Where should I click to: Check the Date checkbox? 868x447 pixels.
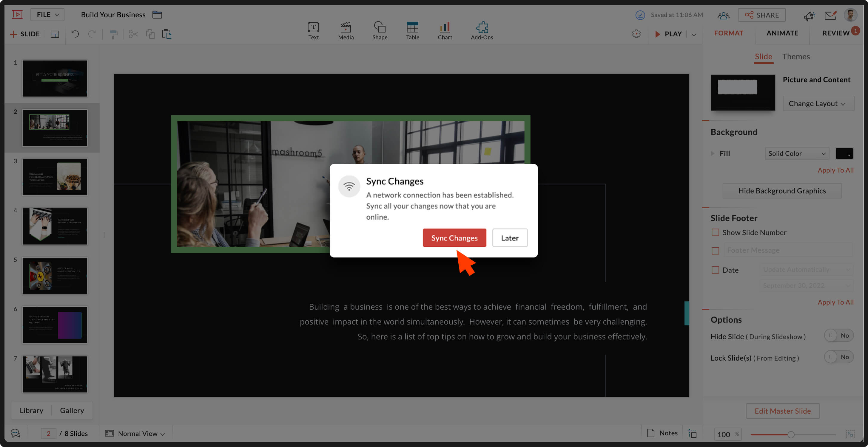coord(715,270)
